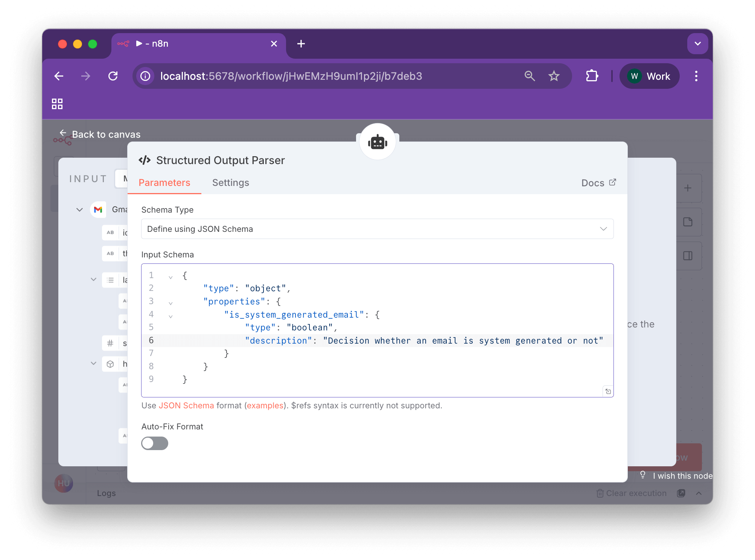Reload the page

coord(113,76)
